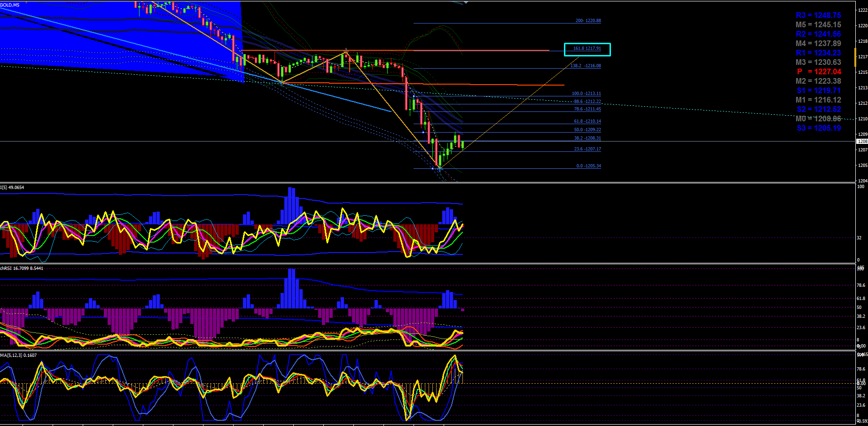Image resolution: width=868 pixels, height=426 pixels.
Task: Click the 1215 price scale value
Action: 863,72
